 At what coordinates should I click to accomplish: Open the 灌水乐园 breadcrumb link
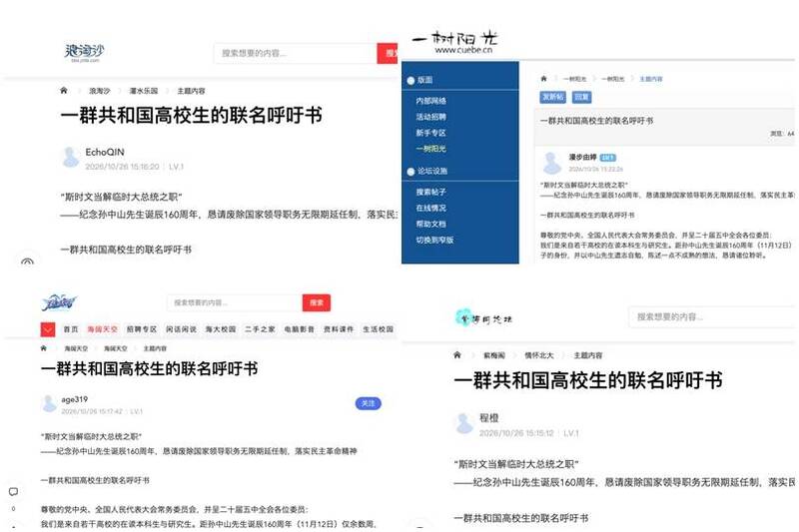[x=143, y=91]
